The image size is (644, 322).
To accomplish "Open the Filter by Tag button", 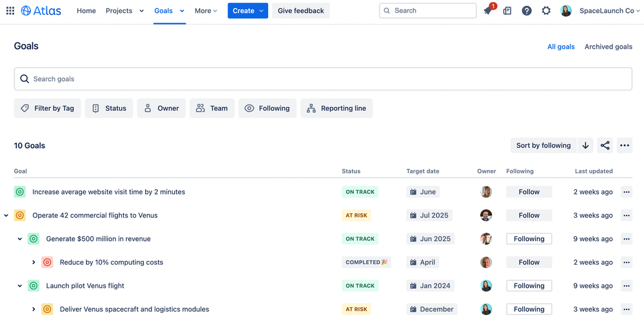I will point(47,108).
